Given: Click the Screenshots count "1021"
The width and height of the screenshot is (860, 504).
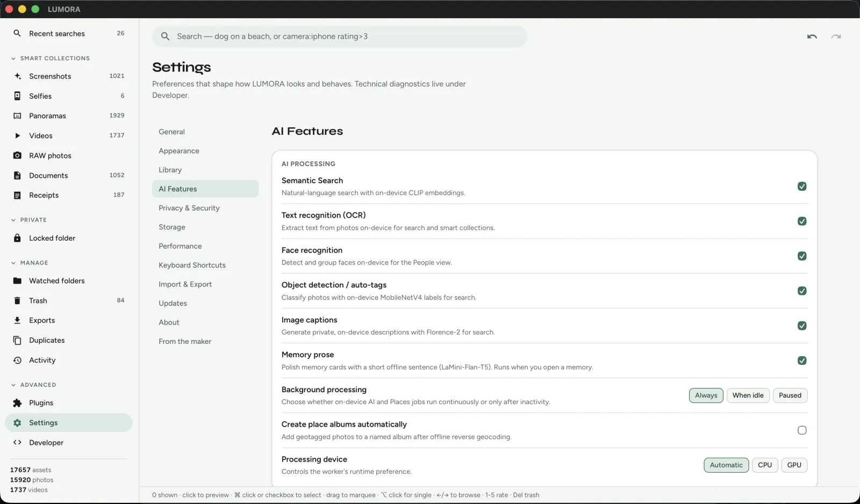Looking at the screenshot, I should pos(117,76).
